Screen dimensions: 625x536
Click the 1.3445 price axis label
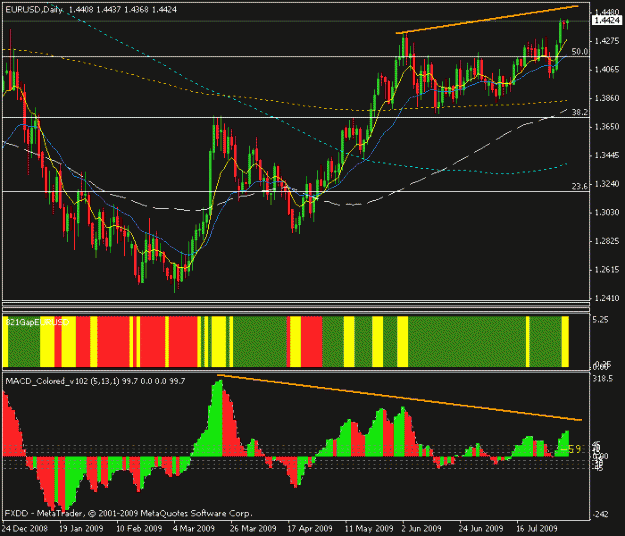pos(607,155)
